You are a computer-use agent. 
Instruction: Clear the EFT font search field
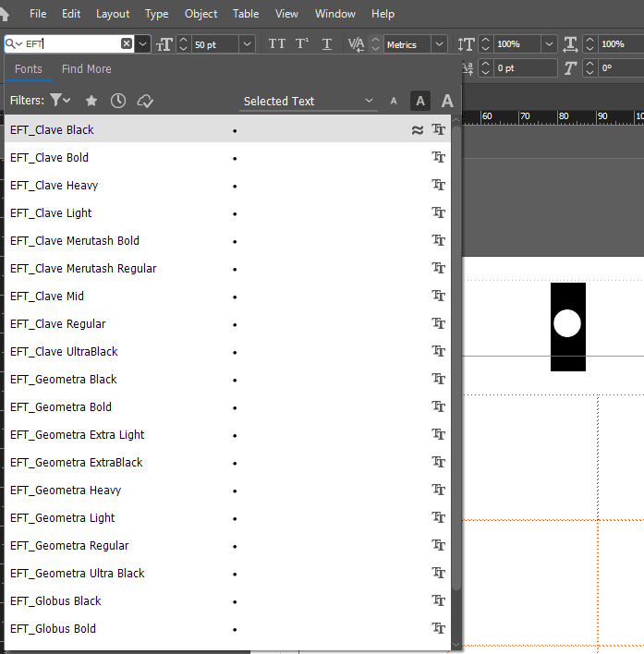[x=127, y=44]
